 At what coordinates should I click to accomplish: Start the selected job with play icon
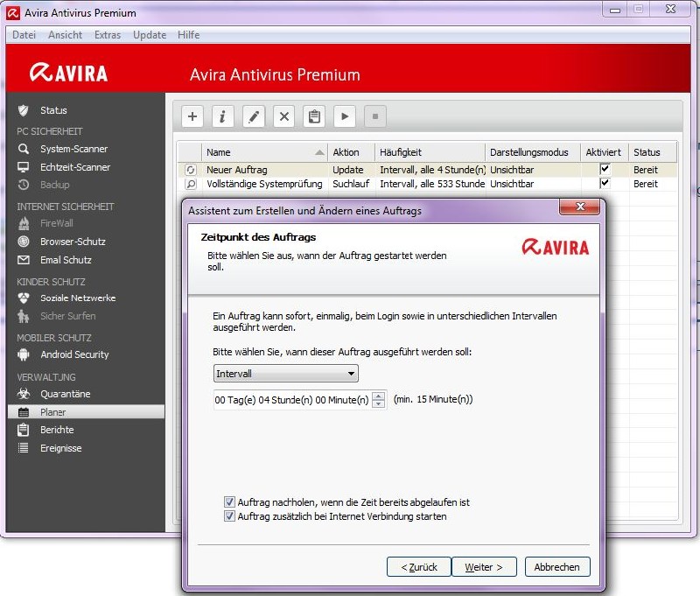point(344,116)
